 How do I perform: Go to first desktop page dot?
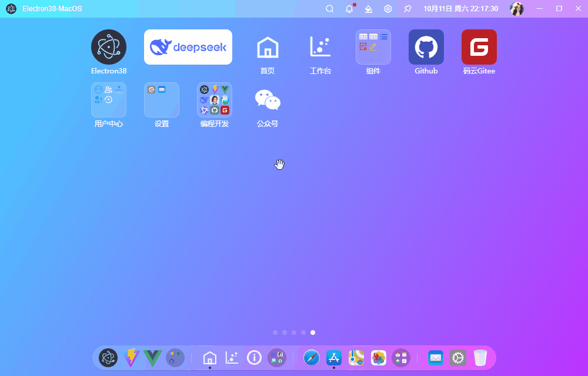[275, 333]
